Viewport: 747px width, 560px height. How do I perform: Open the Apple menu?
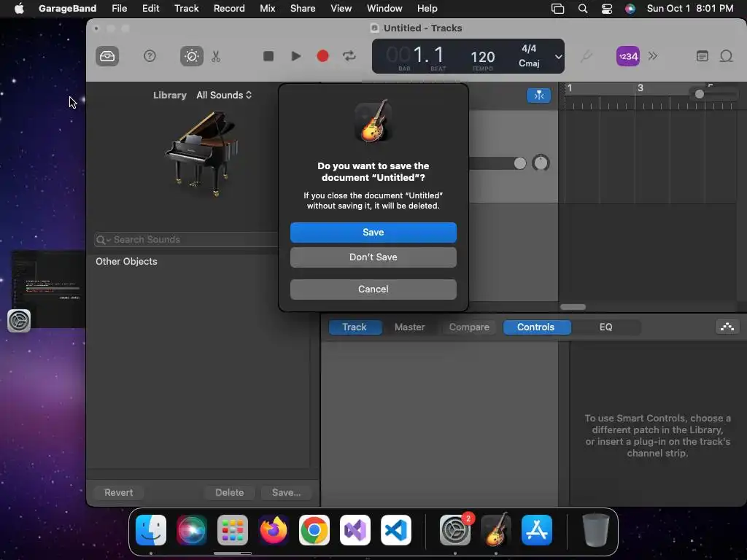tap(19, 9)
